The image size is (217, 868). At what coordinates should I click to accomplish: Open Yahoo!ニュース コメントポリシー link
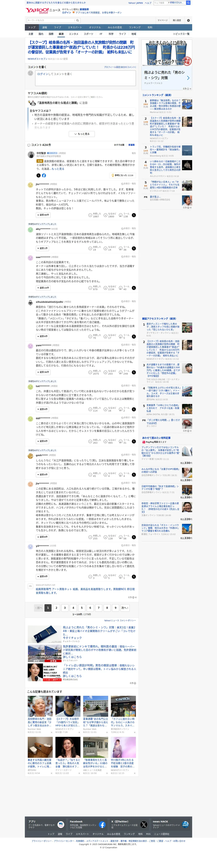point(120,620)
